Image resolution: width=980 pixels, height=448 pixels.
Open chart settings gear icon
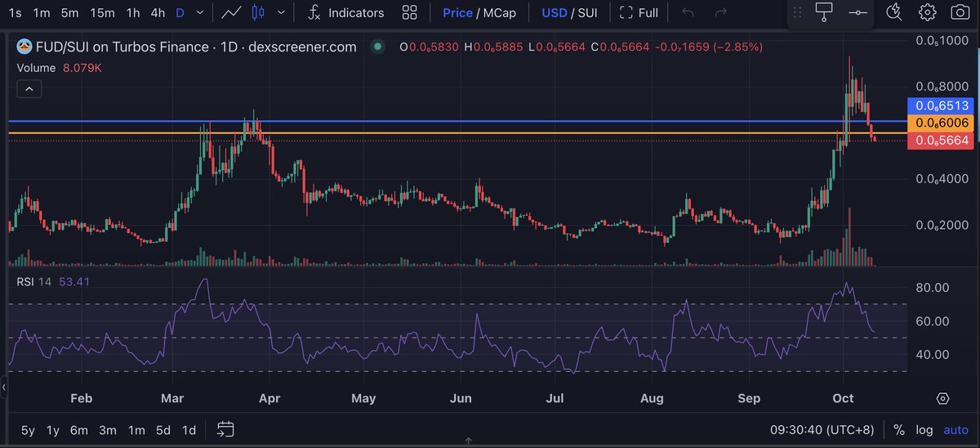click(x=927, y=11)
